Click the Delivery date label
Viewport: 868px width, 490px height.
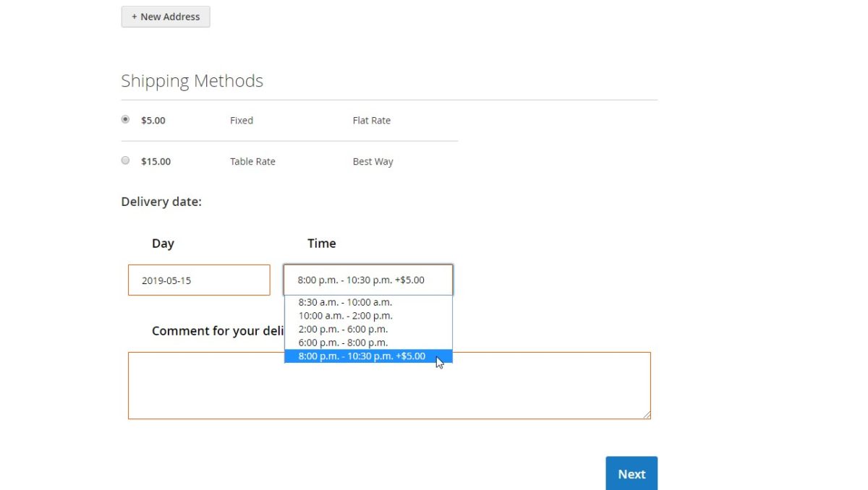coord(161,202)
